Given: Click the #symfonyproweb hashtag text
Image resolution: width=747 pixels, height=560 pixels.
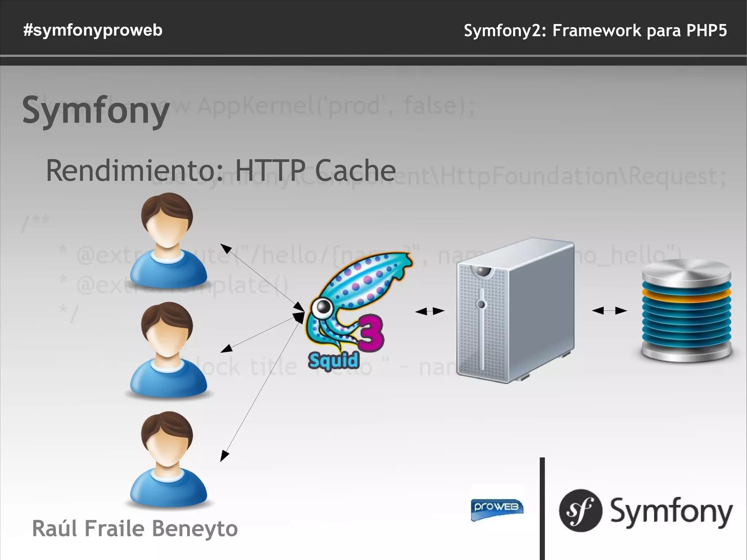Looking at the screenshot, I should [x=93, y=31].
